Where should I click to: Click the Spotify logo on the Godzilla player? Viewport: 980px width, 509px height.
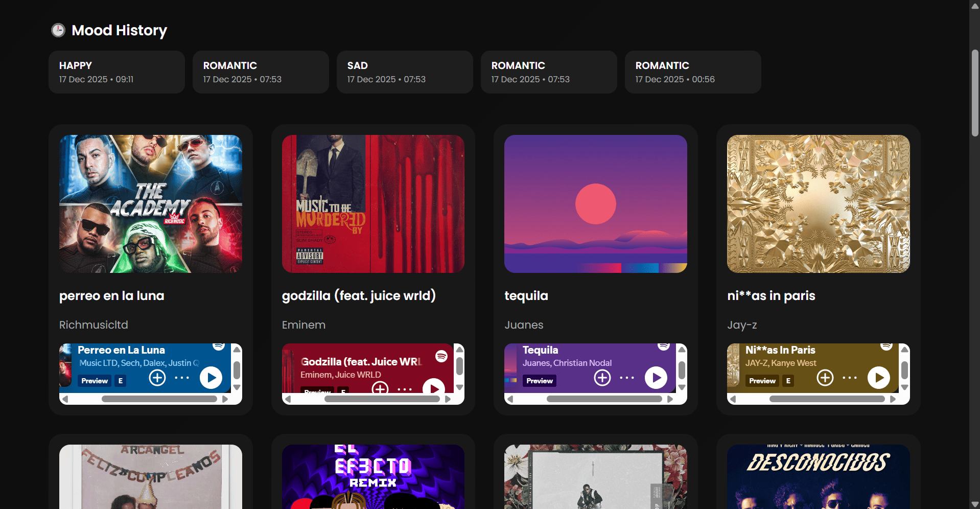pyautogui.click(x=441, y=356)
